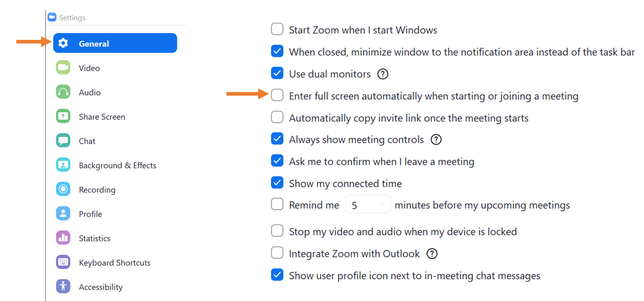Click the Background & Effects icon
The width and height of the screenshot is (644, 301).
coord(63,165)
